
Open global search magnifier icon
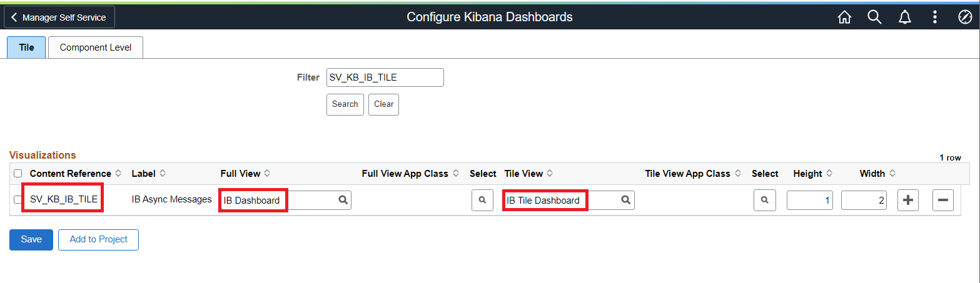click(874, 17)
